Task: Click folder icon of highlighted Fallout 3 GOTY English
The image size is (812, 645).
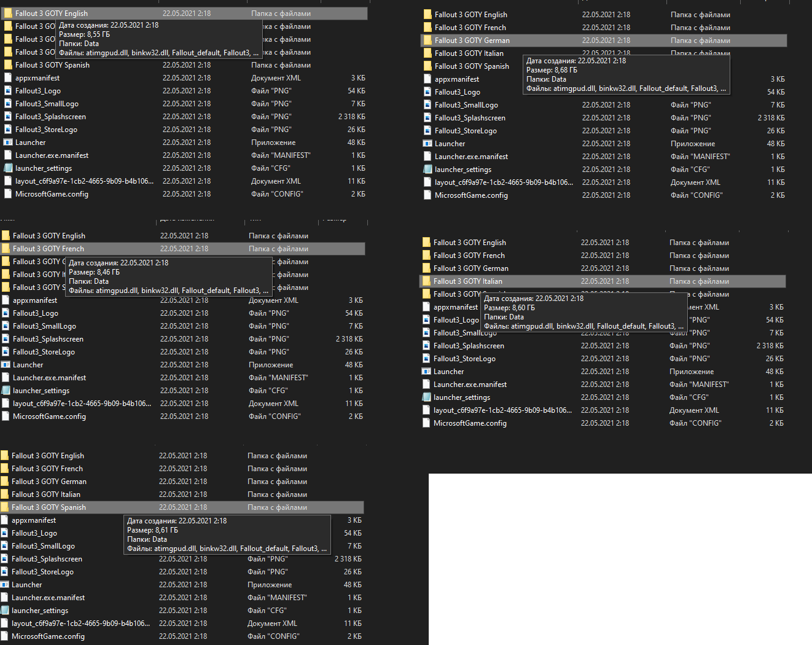Action: point(8,14)
